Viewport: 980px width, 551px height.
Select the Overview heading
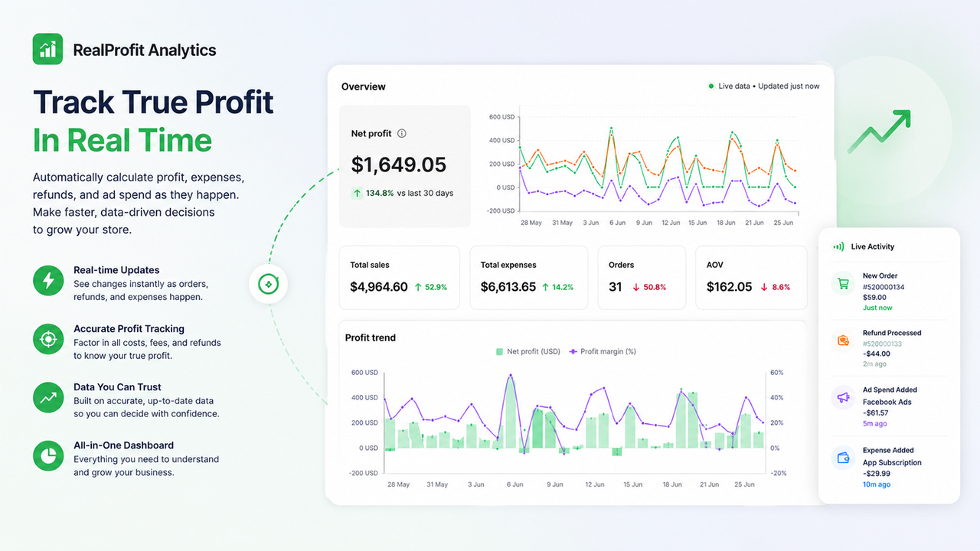coord(364,86)
